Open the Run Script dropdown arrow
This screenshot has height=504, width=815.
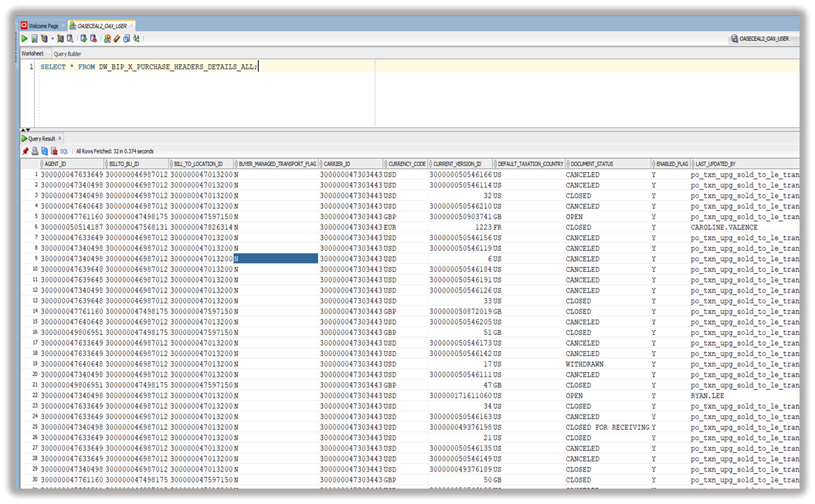(51, 40)
